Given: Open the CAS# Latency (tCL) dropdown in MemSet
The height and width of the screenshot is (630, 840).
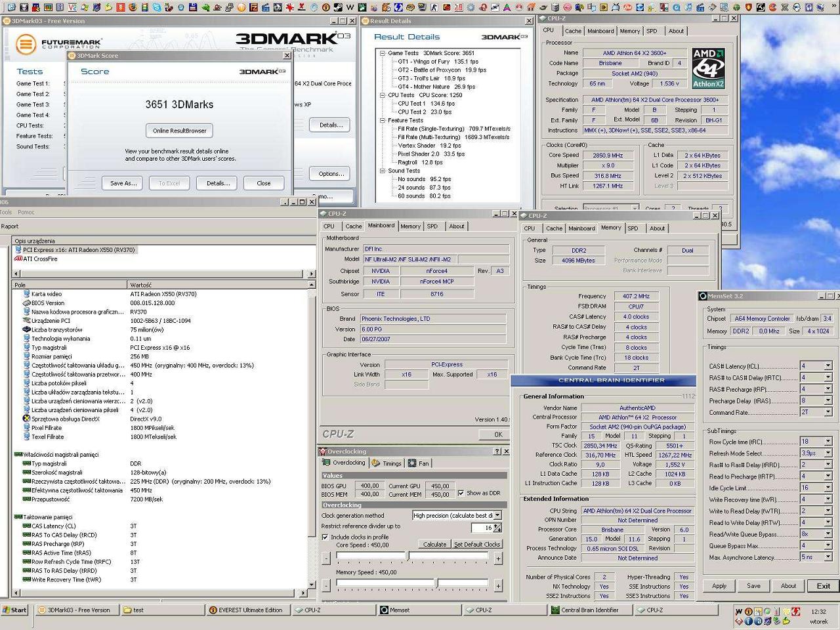Looking at the screenshot, I should 828,366.
